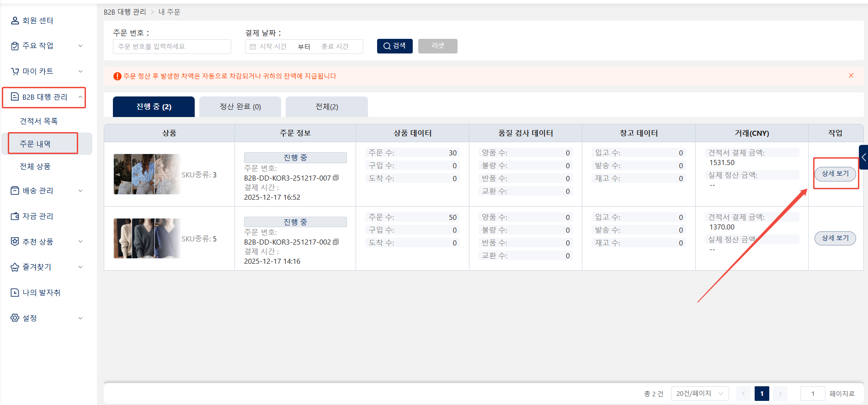
Task: Click the 거래(CNY) column header
Action: pos(752,133)
